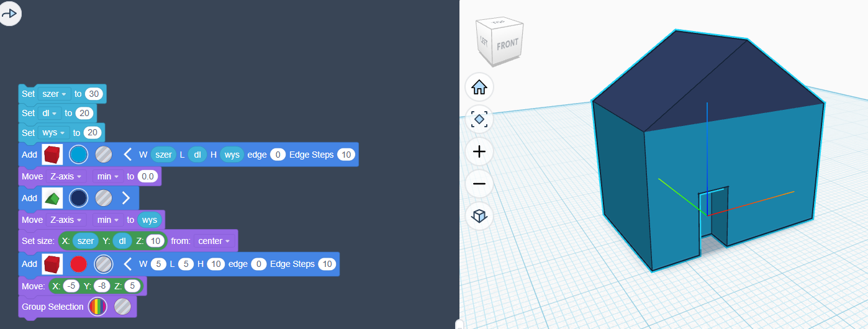Expand the roof Add block parameters arrow
The height and width of the screenshot is (329, 868).
[126, 198]
